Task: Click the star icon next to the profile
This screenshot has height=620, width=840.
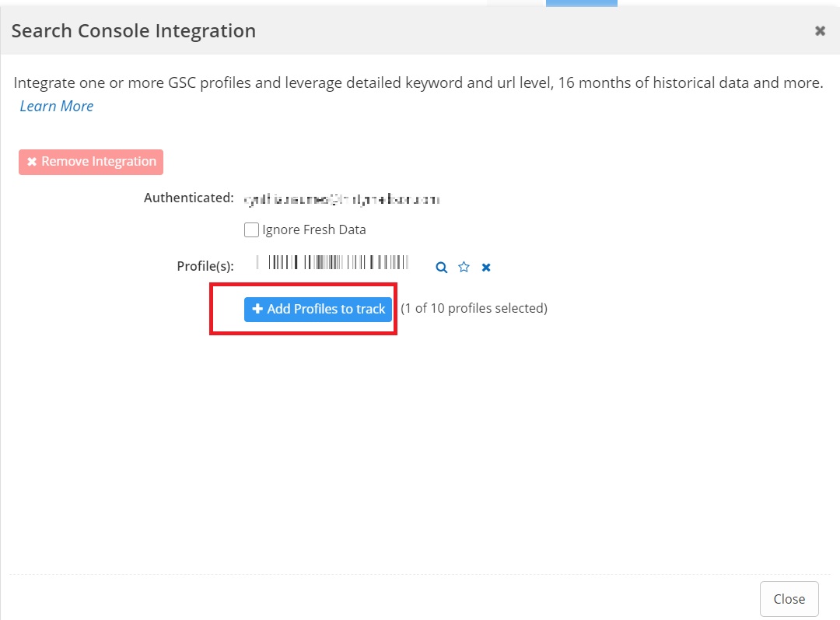Action: (x=464, y=268)
